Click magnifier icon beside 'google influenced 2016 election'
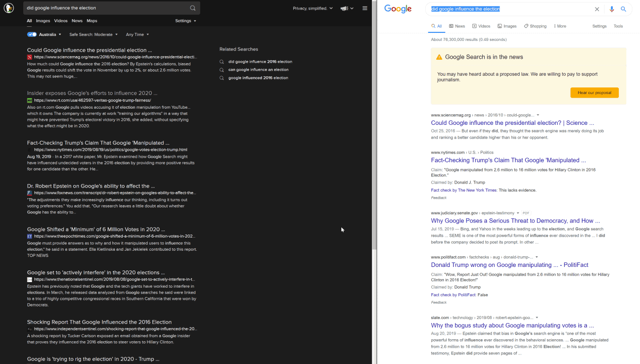Viewport: 640px width, 364px height. pos(221,78)
